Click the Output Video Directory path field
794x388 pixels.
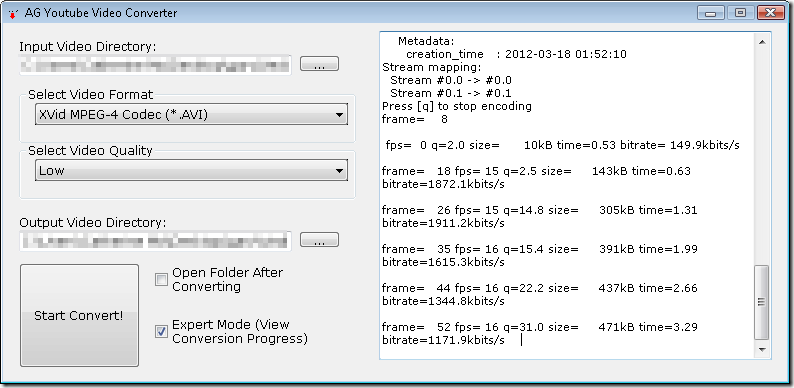point(155,241)
